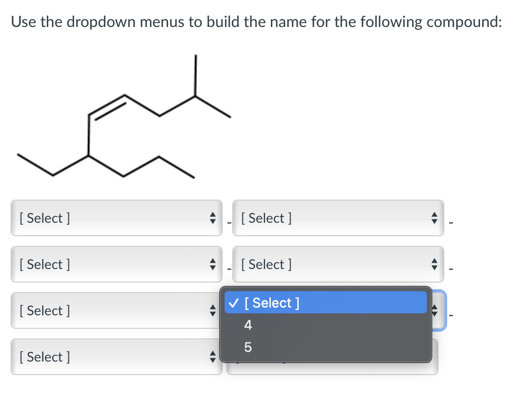Click the stepper arrows on the second left dropdown
532x404 pixels.
tap(213, 264)
